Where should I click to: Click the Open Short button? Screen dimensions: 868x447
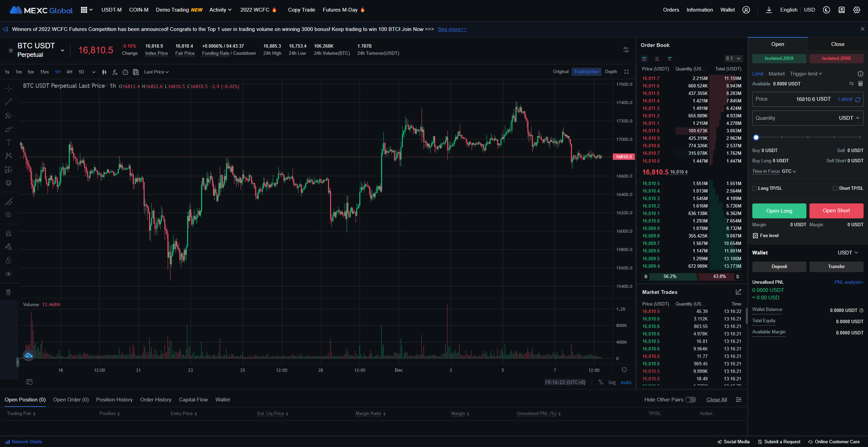click(836, 211)
